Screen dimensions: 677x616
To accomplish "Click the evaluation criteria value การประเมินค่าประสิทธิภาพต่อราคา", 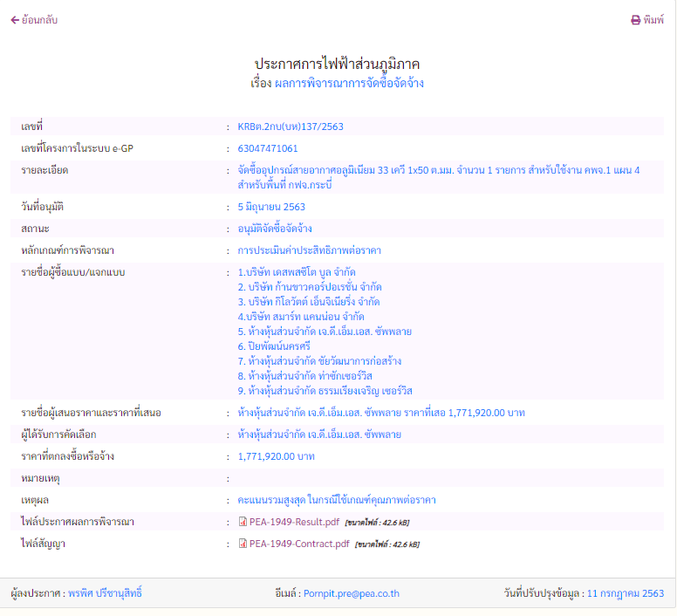I will [309, 250].
